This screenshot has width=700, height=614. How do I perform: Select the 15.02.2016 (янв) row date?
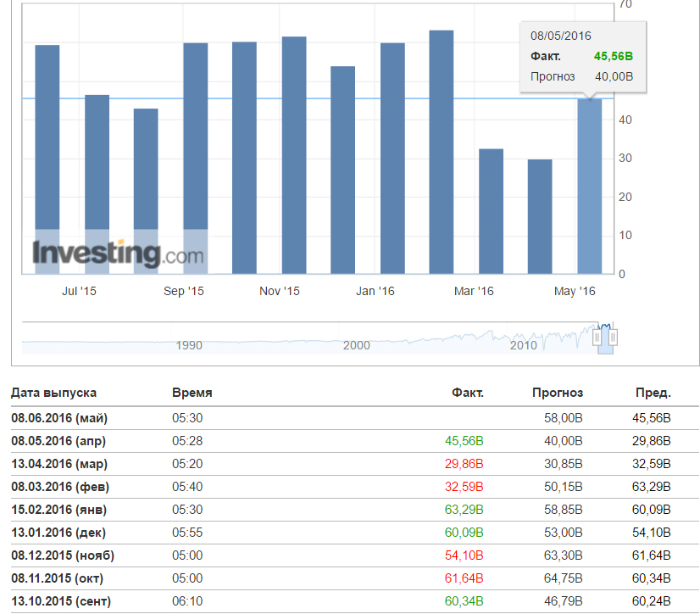pyautogui.click(x=59, y=510)
